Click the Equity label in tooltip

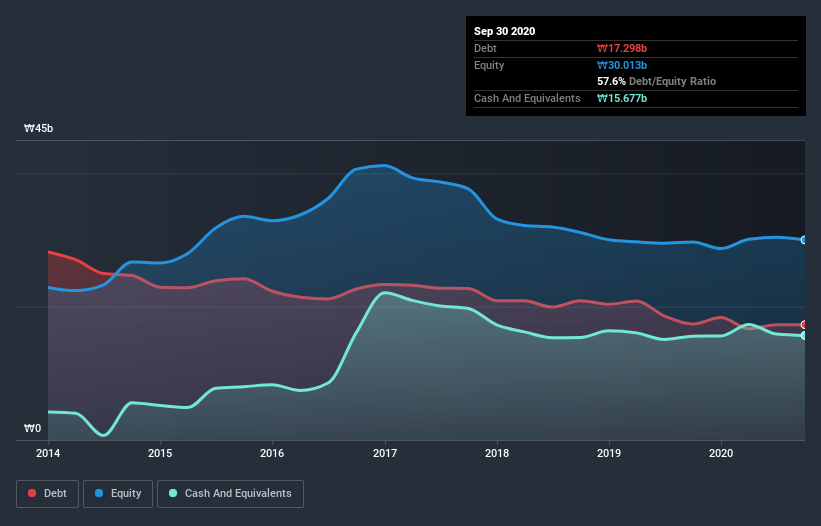tap(489, 65)
